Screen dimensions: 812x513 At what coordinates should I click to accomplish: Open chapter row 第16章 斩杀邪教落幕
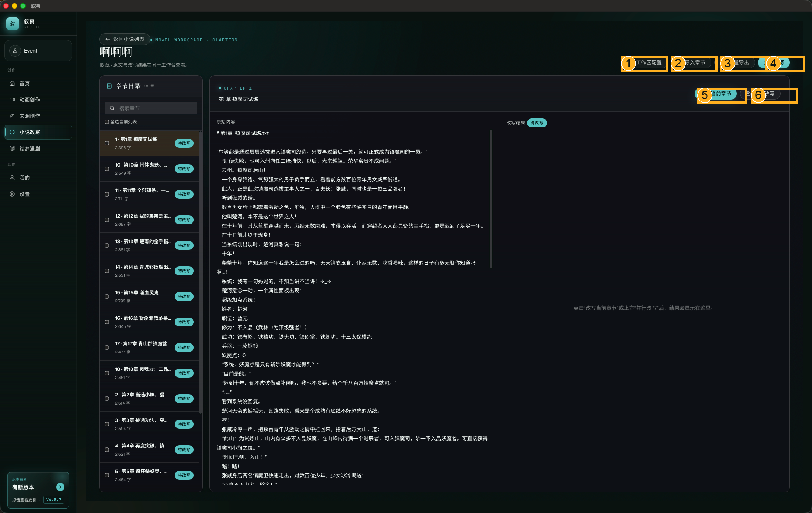click(x=149, y=322)
